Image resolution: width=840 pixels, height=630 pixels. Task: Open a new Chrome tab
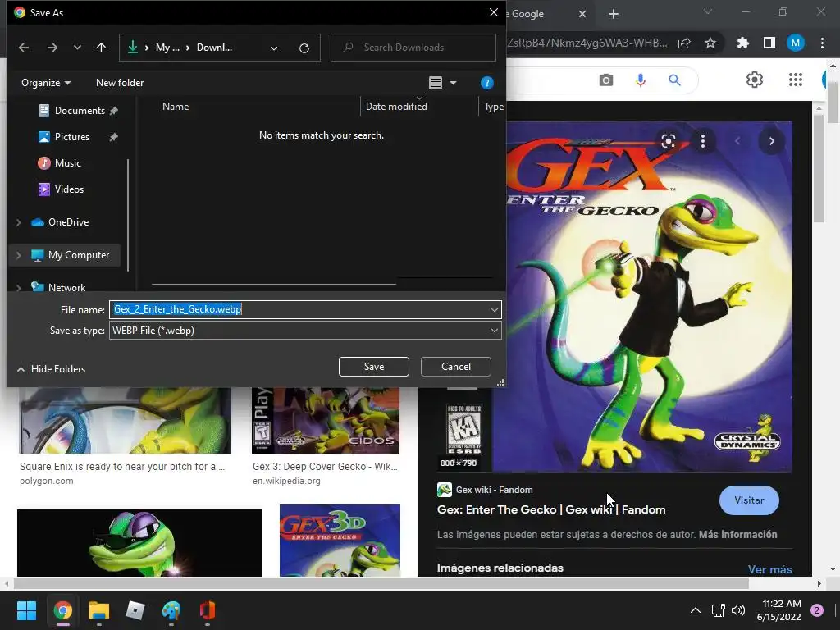click(x=614, y=15)
